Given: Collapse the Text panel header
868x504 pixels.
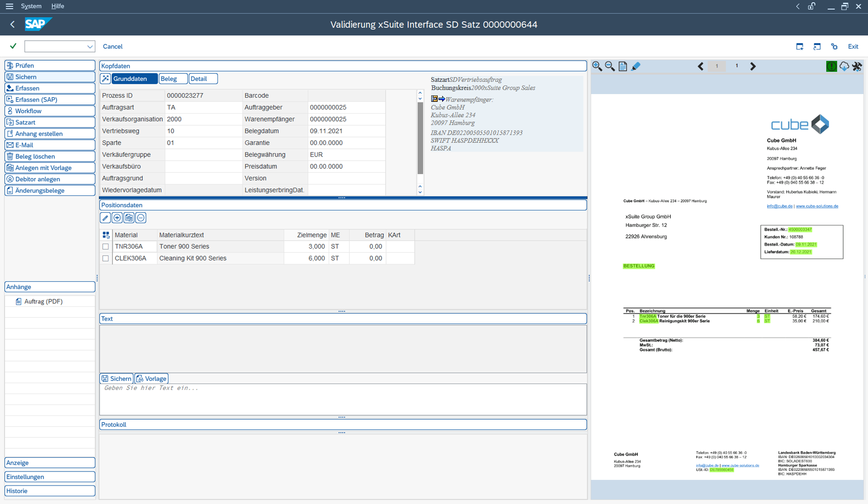Looking at the screenshot, I should (x=343, y=319).
